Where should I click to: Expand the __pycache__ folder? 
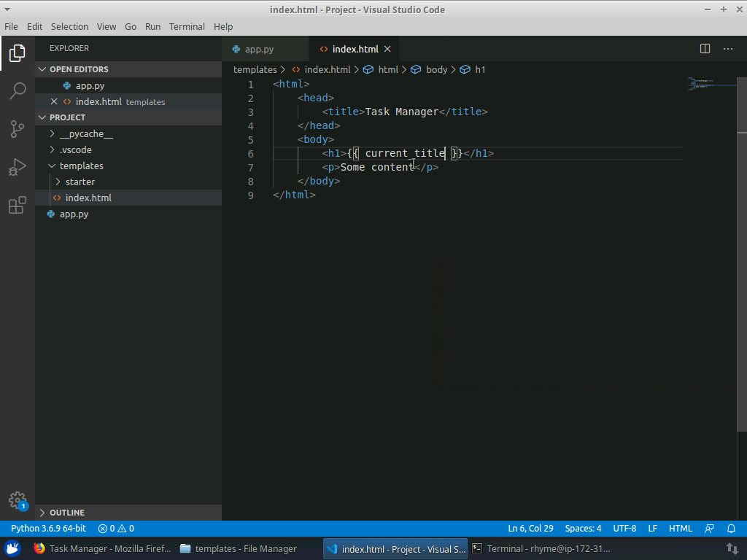pyautogui.click(x=86, y=133)
